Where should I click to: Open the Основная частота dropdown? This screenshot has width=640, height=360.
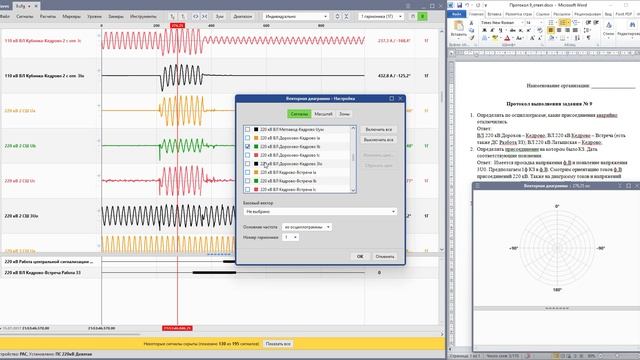tap(307, 227)
